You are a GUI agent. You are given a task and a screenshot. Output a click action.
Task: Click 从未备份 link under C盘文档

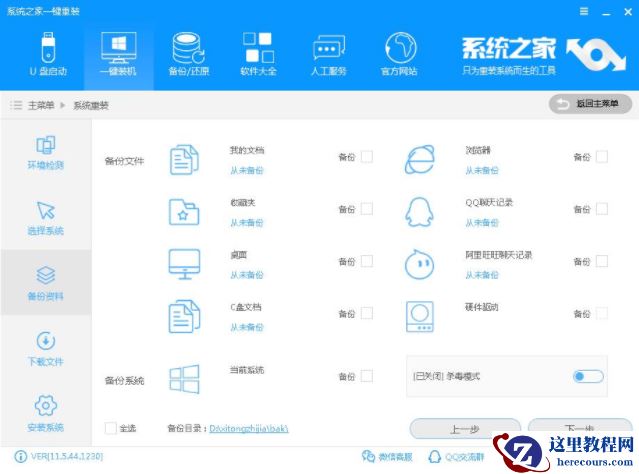[247, 327]
